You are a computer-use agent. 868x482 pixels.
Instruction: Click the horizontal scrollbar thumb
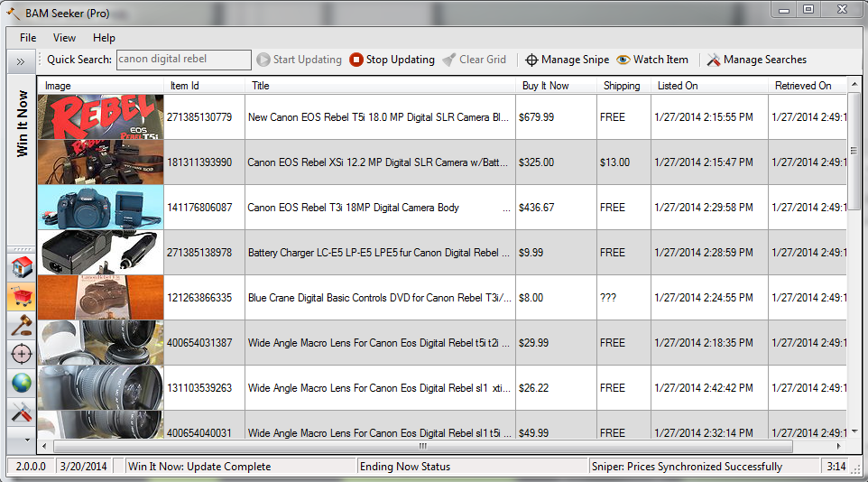tap(423, 446)
